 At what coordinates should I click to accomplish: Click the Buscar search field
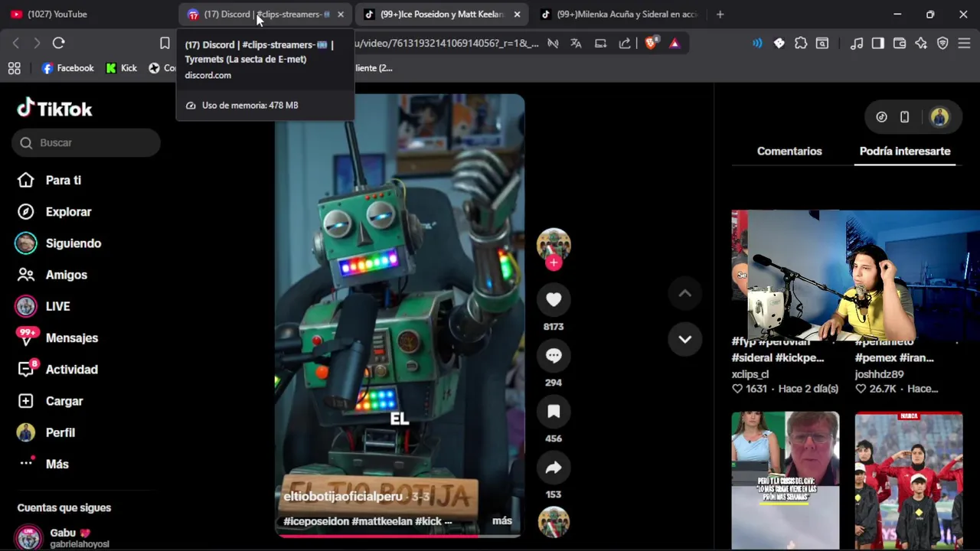[86, 142]
